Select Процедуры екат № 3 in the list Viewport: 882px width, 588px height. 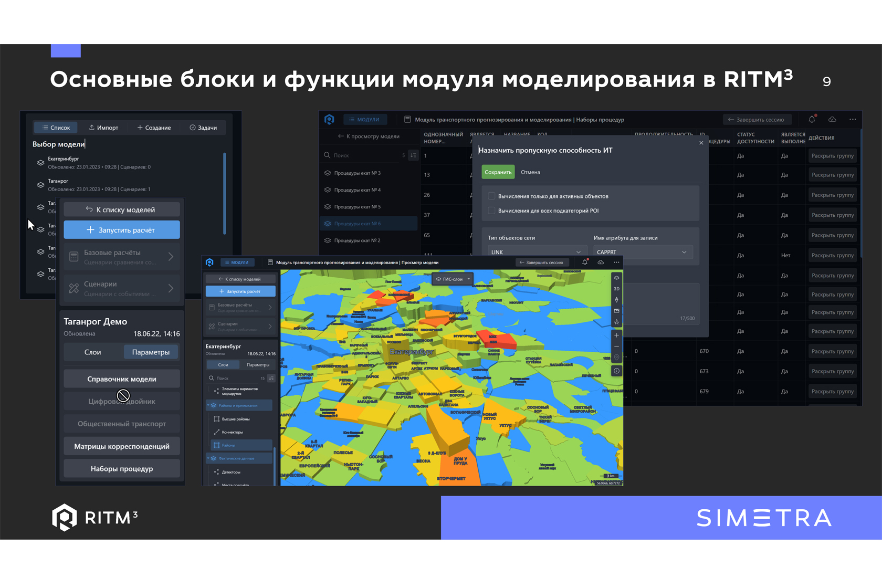tap(369, 173)
